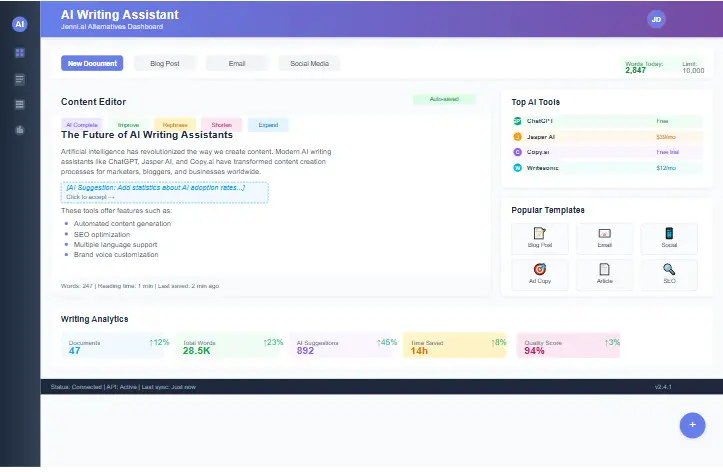This screenshot has height=472, width=723.
Task: Click the document title 'The Future of AI Writing Assistants'
Action: pyautogui.click(x=147, y=135)
